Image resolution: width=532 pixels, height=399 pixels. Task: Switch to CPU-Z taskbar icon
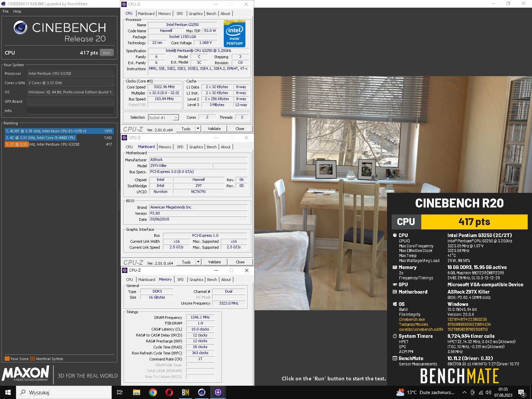[218, 392]
